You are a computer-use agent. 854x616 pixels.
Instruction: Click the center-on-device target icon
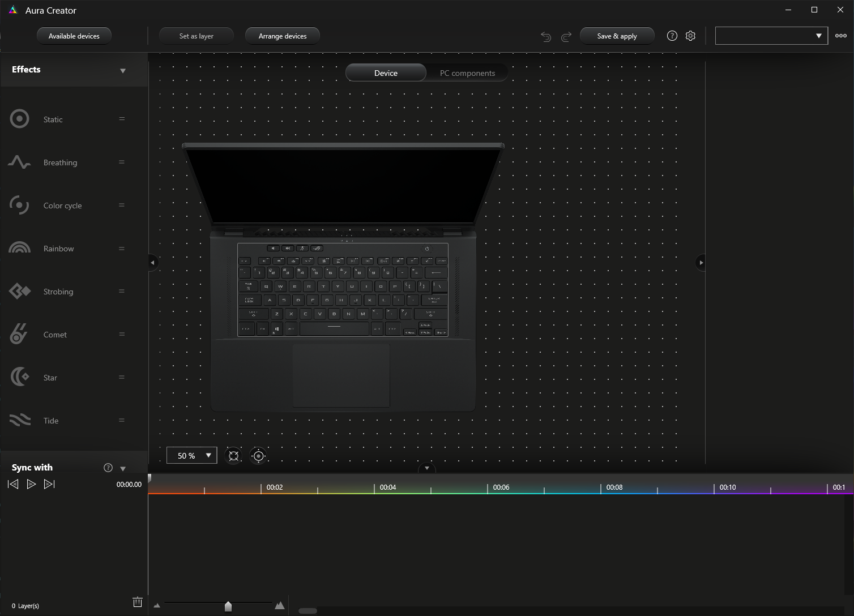pos(258,456)
